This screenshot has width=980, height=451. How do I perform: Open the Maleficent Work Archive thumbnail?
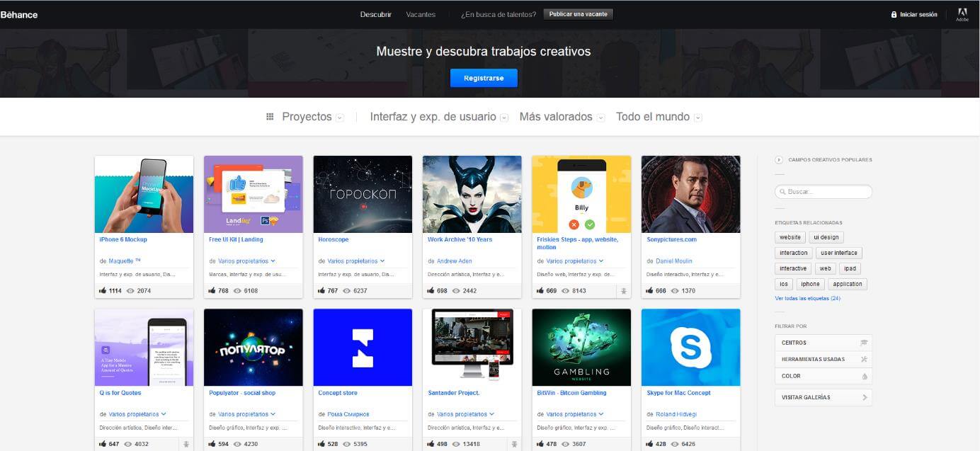tap(472, 195)
